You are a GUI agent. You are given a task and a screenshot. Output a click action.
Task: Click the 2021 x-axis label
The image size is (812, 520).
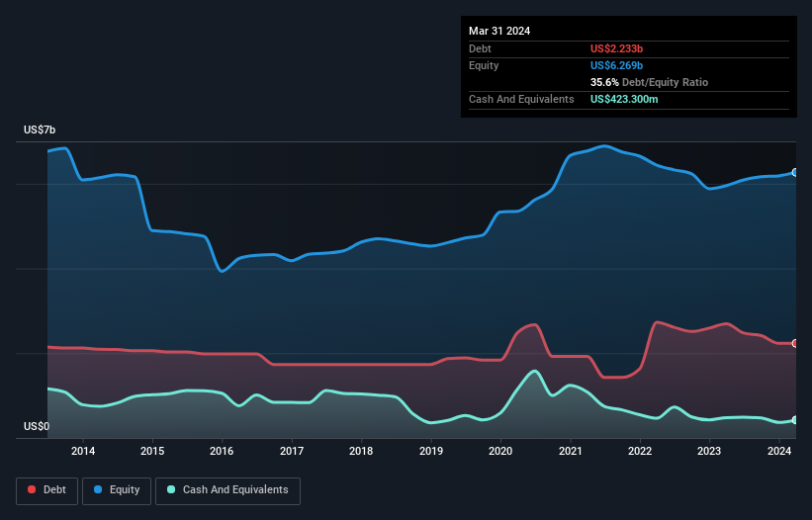[570, 451]
